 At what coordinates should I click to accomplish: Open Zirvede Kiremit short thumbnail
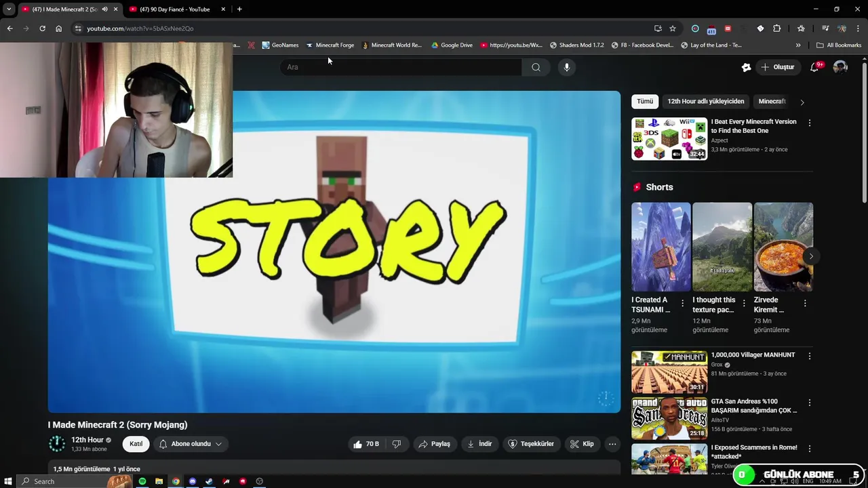click(783, 247)
